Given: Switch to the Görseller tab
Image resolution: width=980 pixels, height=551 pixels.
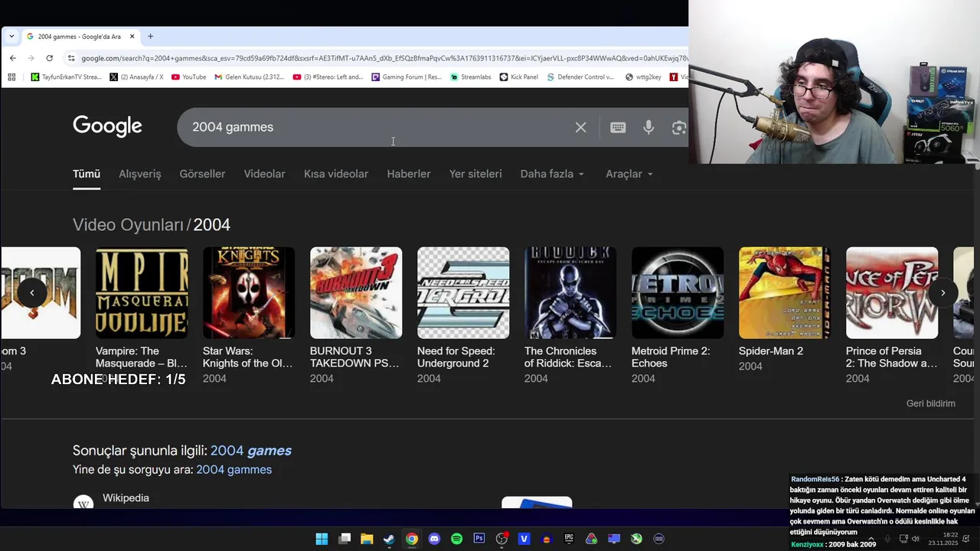Looking at the screenshot, I should [202, 174].
